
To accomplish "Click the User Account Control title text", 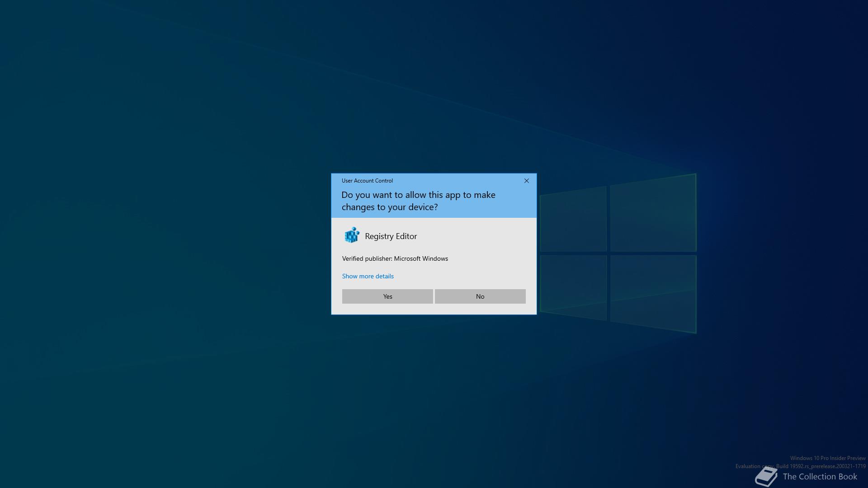I will tap(367, 181).
